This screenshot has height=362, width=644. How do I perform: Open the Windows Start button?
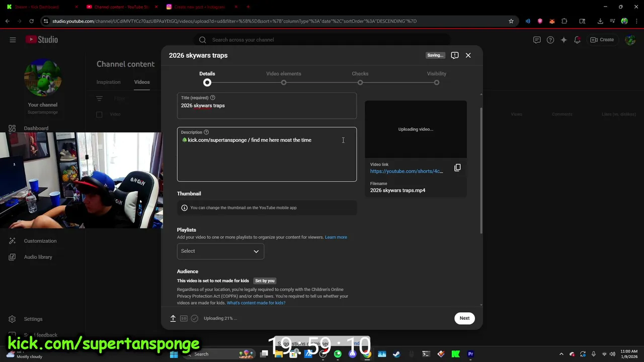174,354
